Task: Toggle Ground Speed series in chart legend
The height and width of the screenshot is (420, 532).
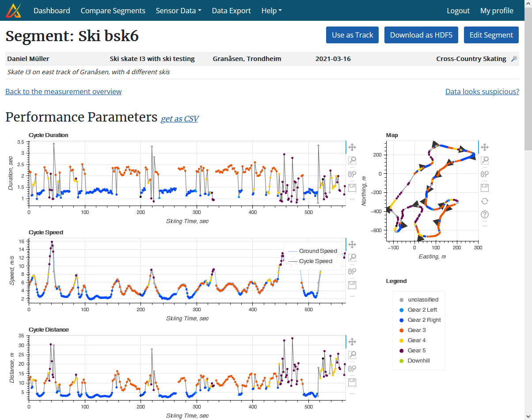Action: coord(318,251)
